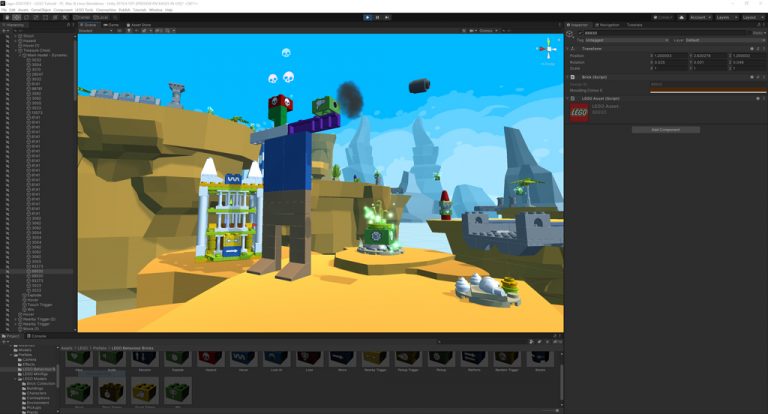Viewport: 768px width, 414px height.
Task: Click the Add Component button
Action: tap(666, 130)
